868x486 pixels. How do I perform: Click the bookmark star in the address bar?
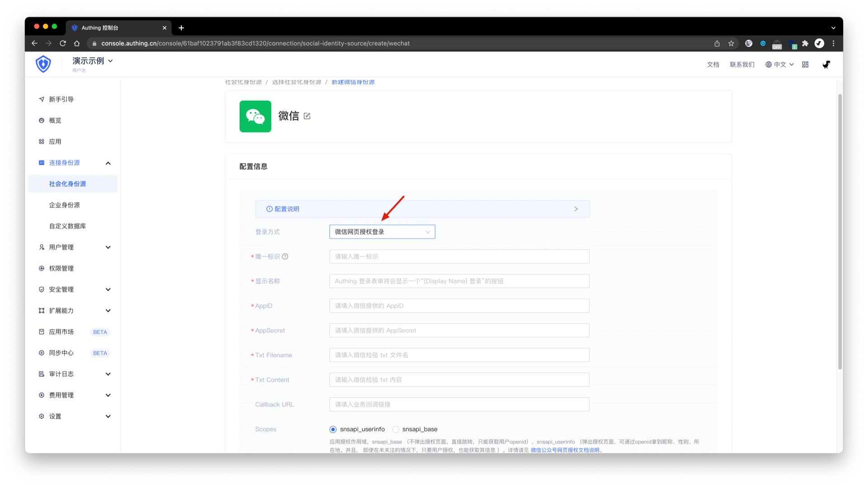click(731, 43)
